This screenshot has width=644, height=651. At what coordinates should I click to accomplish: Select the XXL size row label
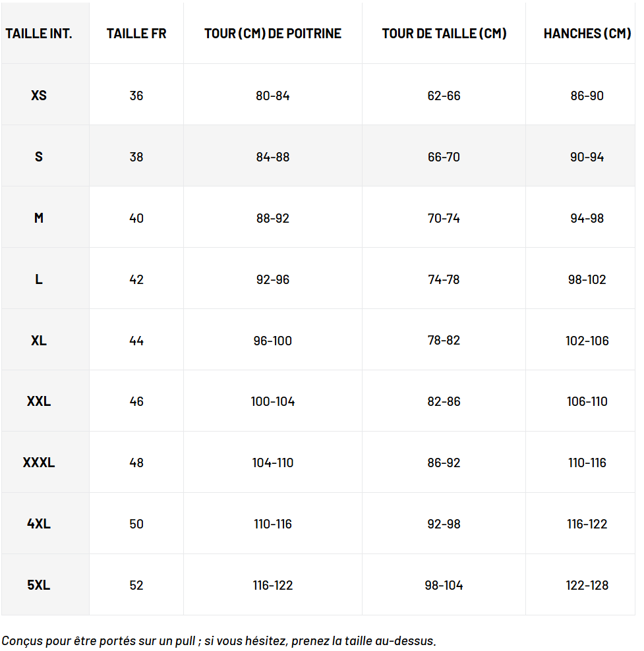pos(39,401)
